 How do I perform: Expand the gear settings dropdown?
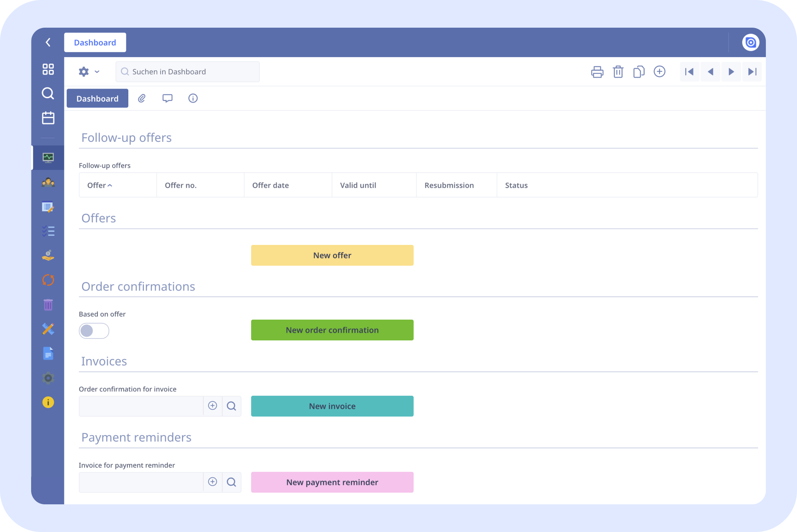coord(89,72)
